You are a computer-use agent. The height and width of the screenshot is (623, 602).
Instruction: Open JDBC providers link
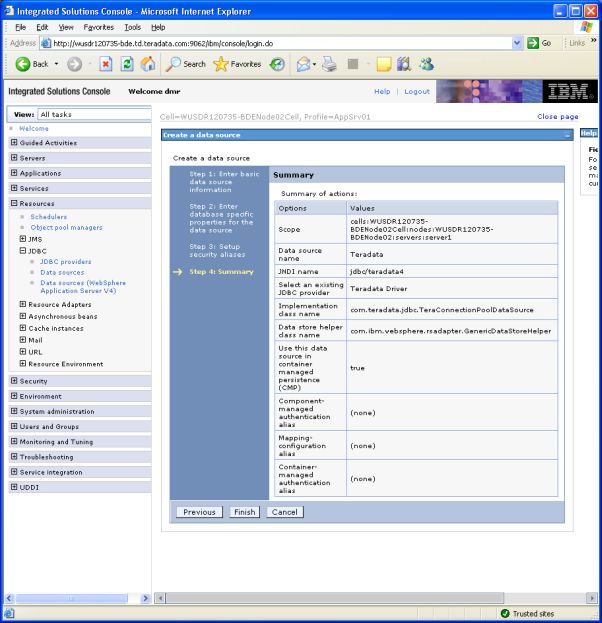coord(66,261)
